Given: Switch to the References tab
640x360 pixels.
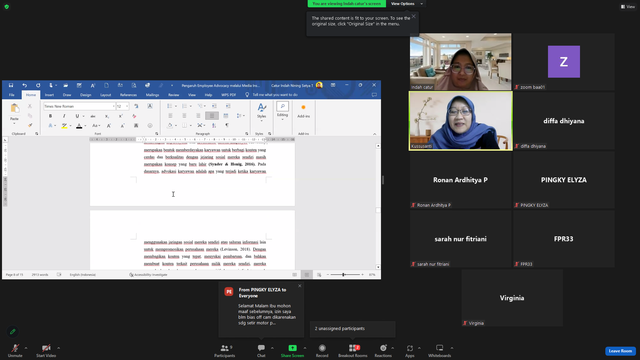Looking at the screenshot, I should pos(128,95).
